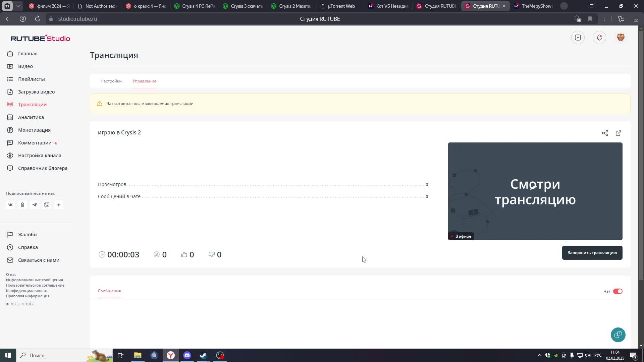Open the notifications bell
Viewport: 644px width, 362px height.
599,38
